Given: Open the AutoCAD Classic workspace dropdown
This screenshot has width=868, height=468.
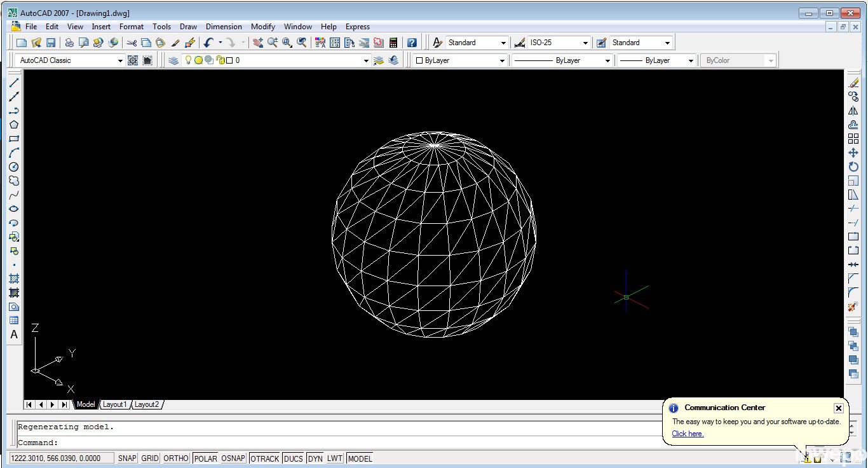Looking at the screenshot, I should 119,60.
